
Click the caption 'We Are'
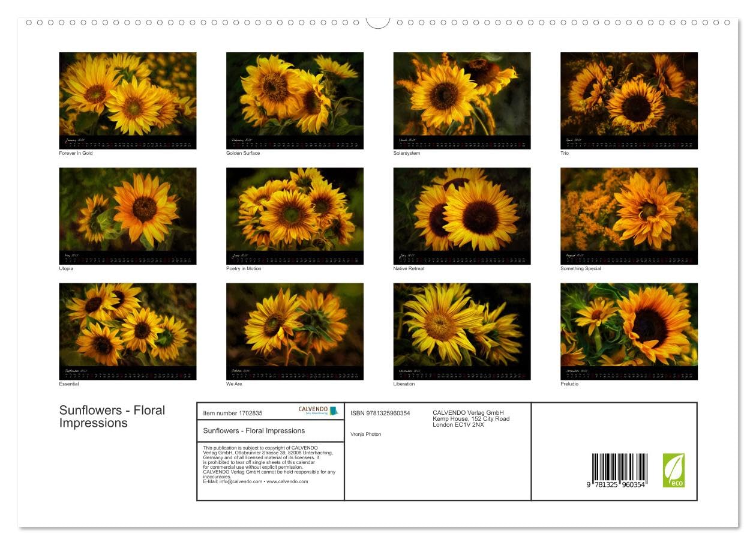click(234, 384)
